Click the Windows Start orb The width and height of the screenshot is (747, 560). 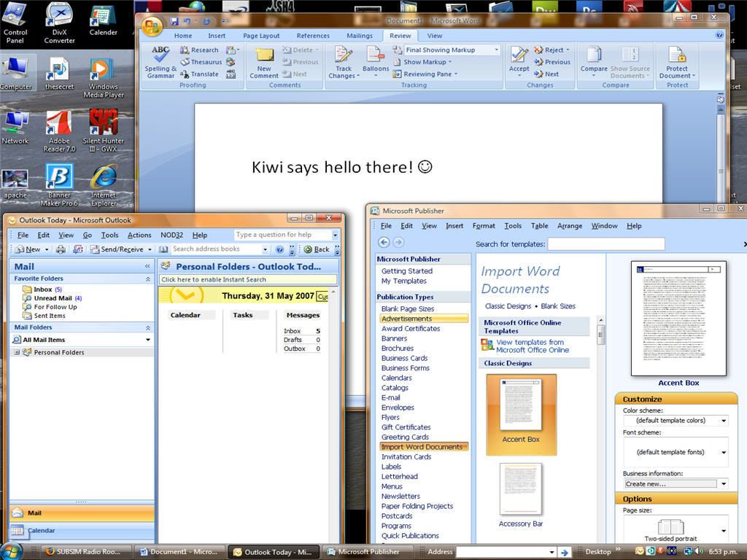tap(11, 551)
